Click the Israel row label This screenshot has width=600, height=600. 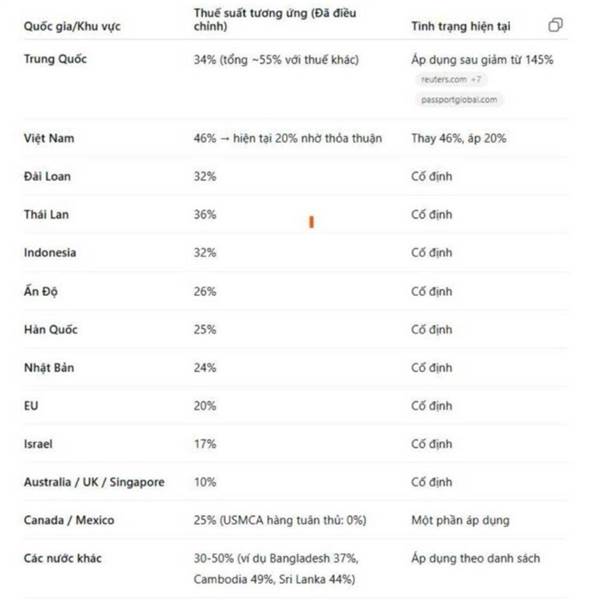coord(38,444)
